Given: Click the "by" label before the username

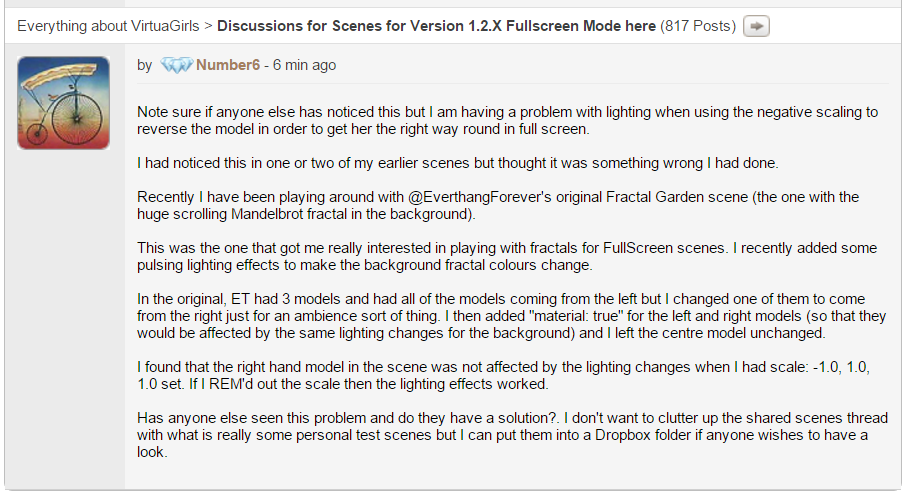Looking at the screenshot, I should point(145,65).
